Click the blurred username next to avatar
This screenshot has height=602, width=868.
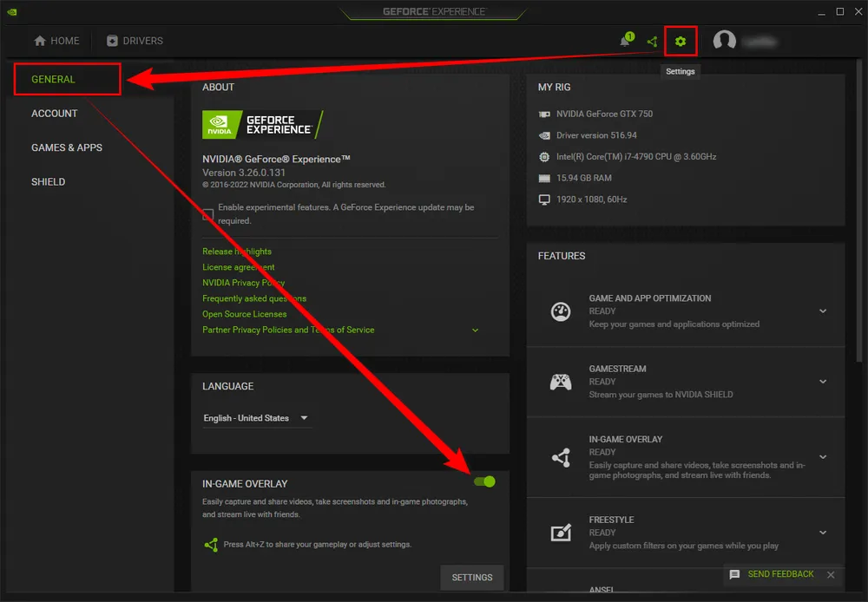759,42
